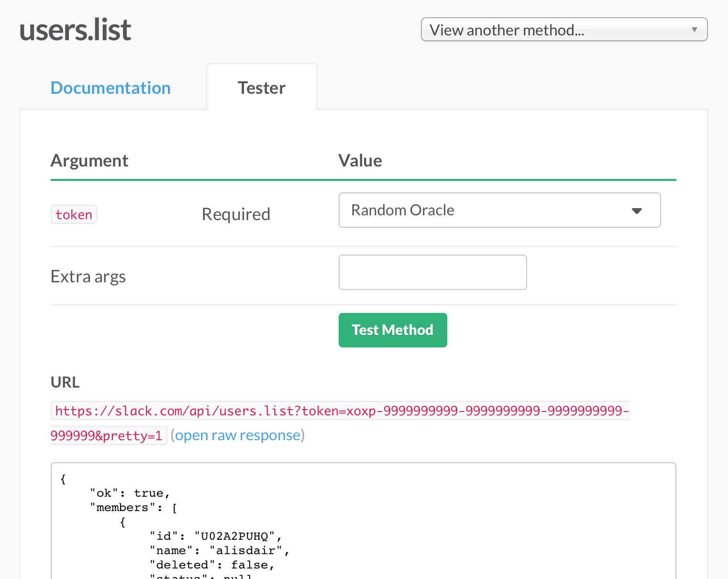This screenshot has height=579, width=728.
Task: Click the pretty=1 portion of the URL
Action: pos(134,435)
